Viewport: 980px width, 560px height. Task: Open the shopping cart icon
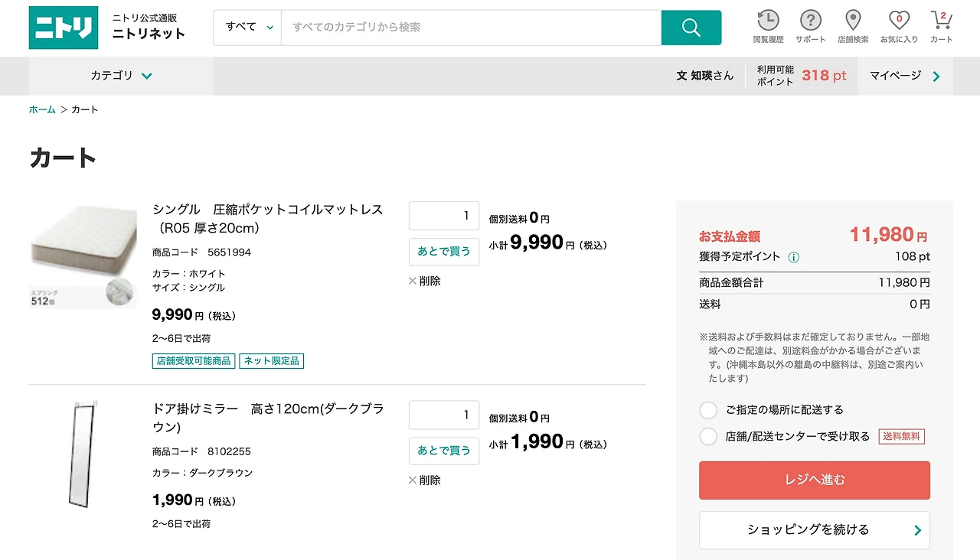click(x=941, y=21)
